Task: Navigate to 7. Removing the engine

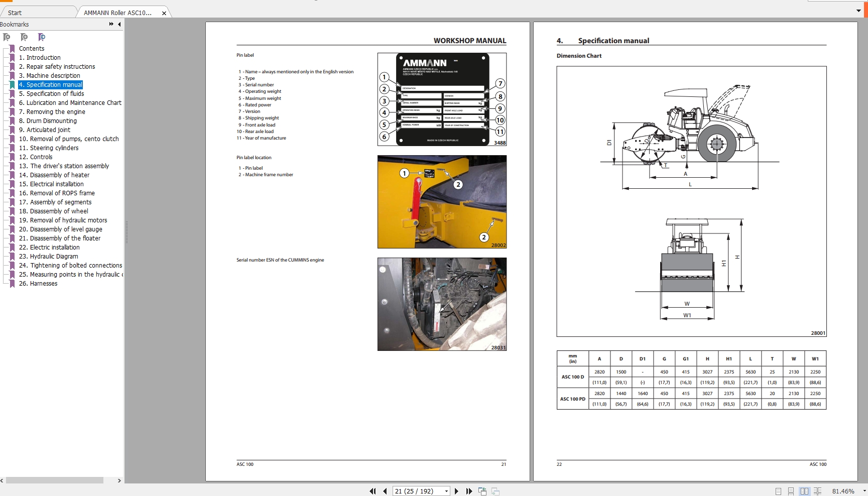Action: [x=52, y=112]
